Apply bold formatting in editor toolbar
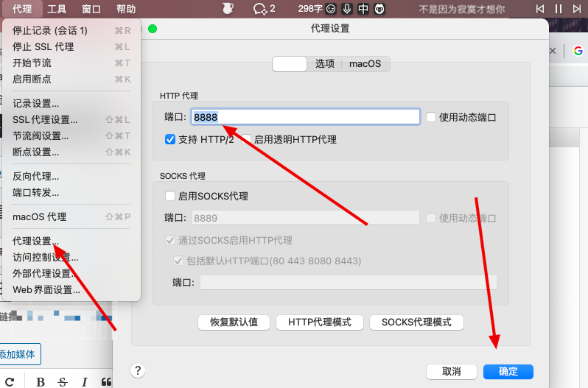The width and height of the screenshot is (588, 388). click(41, 381)
